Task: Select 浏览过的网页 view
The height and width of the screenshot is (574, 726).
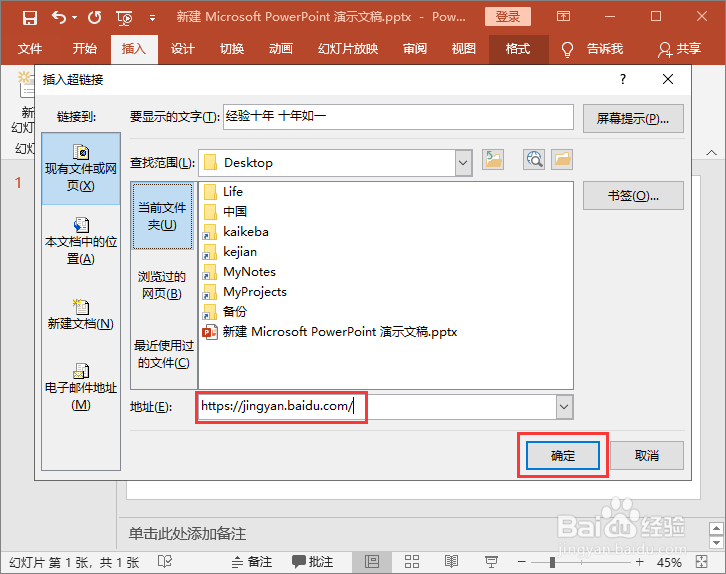Action: [x=163, y=285]
